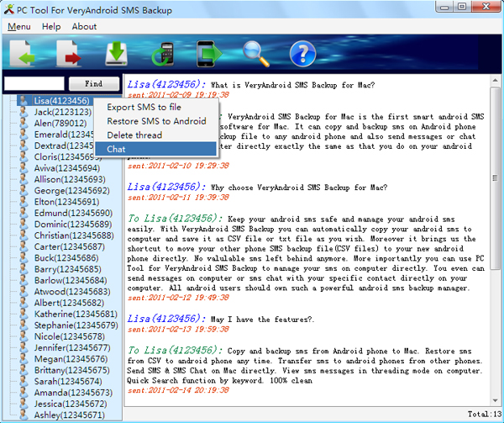Click timestamp 'sent:2011-02-14 20:19:38'

tap(178, 390)
